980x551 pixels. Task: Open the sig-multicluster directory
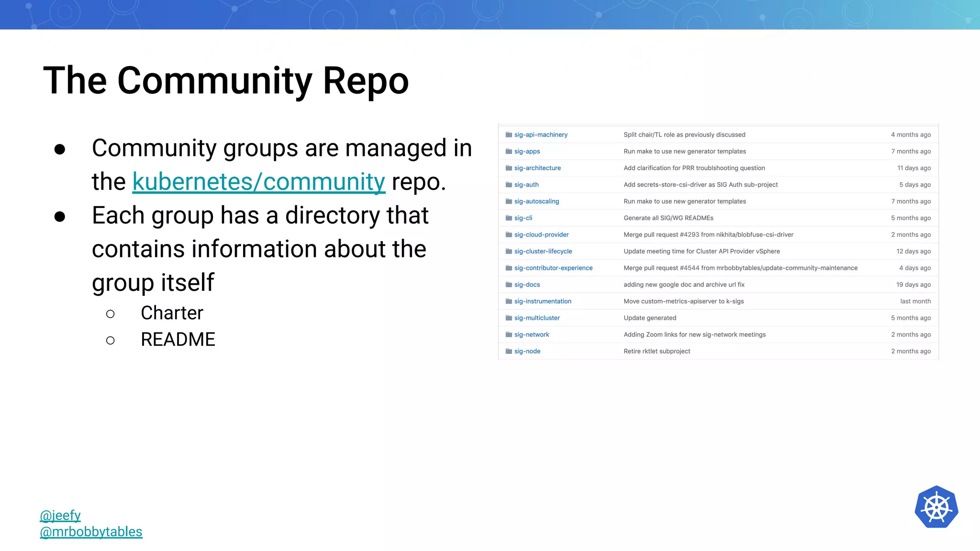[x=537, y=318]
